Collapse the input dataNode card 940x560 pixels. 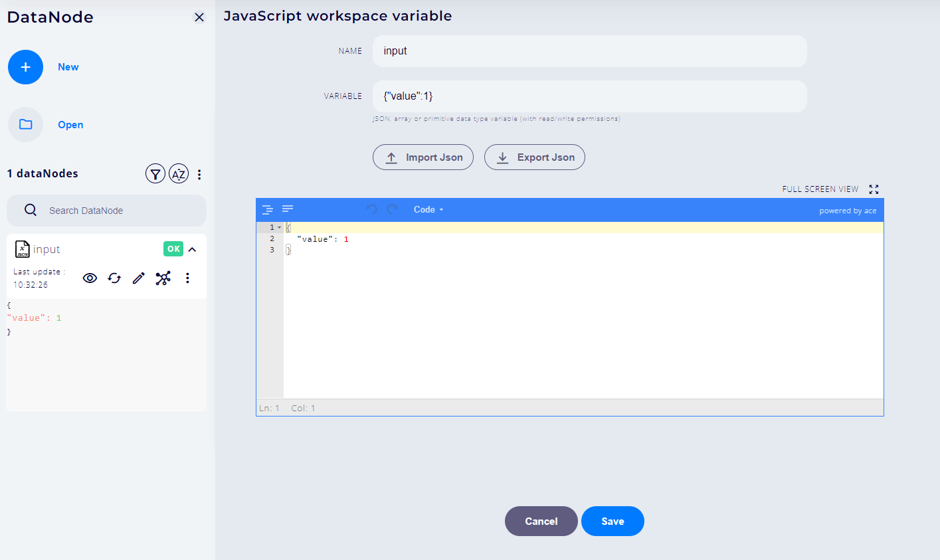[x=193, y=250]
